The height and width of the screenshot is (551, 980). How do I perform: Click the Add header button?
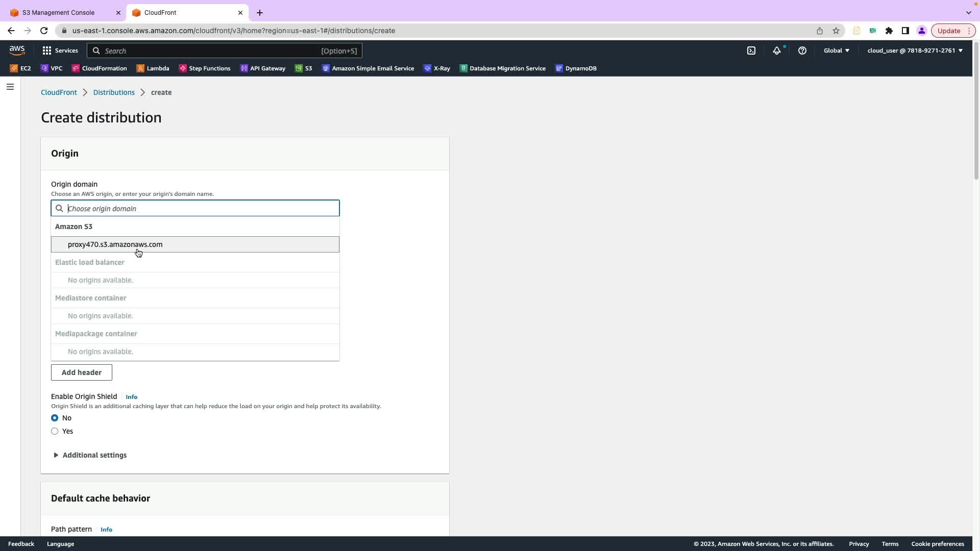(x=82, y=372)
